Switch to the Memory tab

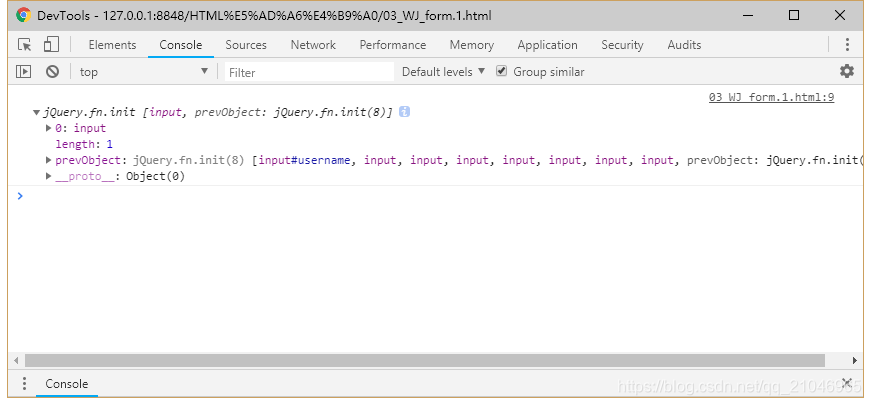(x=472, y=45)
